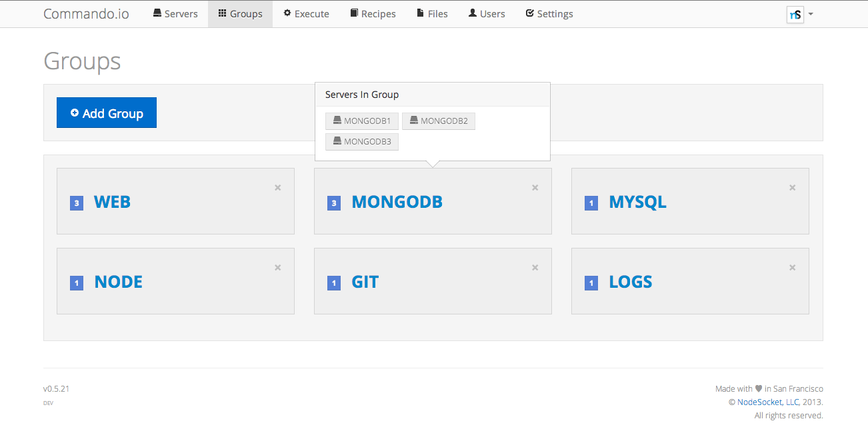Delete the MONGODB group with its X
This screenshot has height=447, width=868.
click(535, 188)
